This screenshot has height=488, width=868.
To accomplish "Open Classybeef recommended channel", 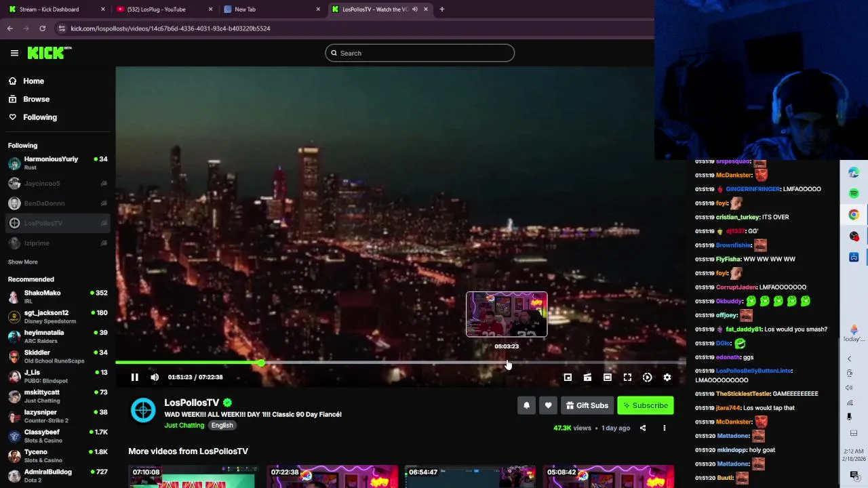I will click(x=58, y=436).
